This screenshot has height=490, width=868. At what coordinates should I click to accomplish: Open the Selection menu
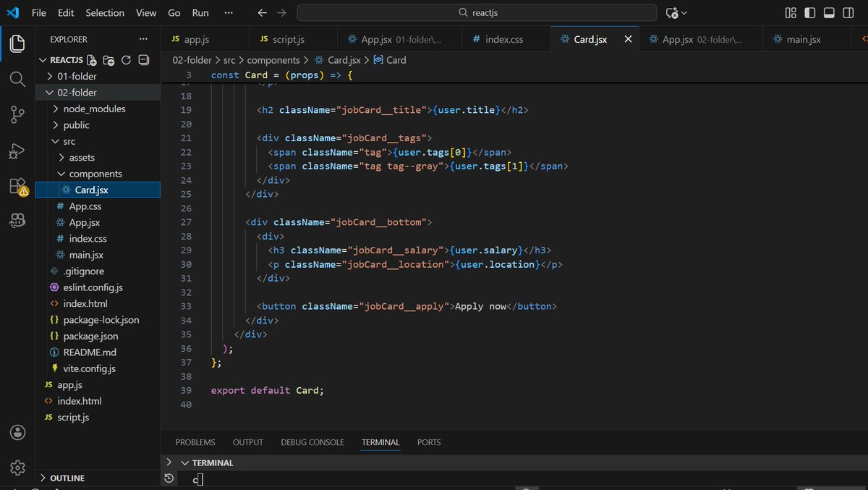pos(105,13)
